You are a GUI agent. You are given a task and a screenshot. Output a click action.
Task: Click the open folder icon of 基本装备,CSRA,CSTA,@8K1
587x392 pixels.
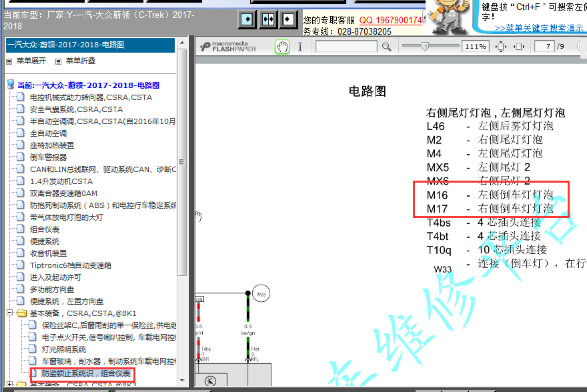(22, 313)
